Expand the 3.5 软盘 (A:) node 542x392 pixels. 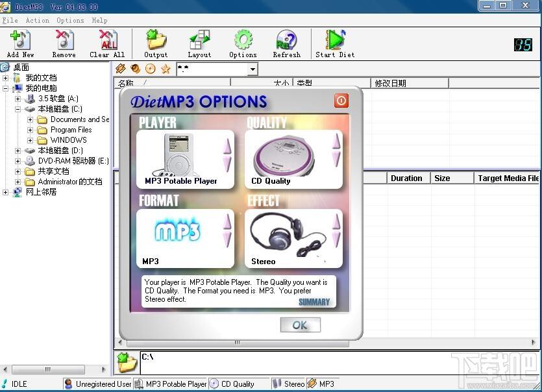point(18,99)
